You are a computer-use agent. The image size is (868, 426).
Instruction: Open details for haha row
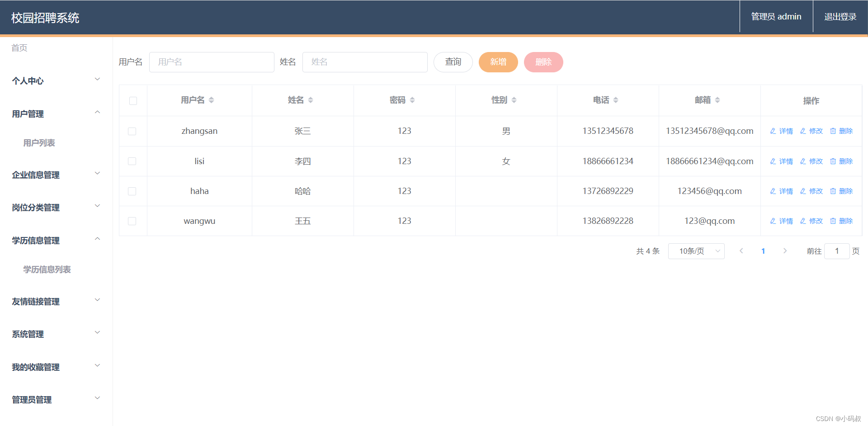[x=781, y=191]
